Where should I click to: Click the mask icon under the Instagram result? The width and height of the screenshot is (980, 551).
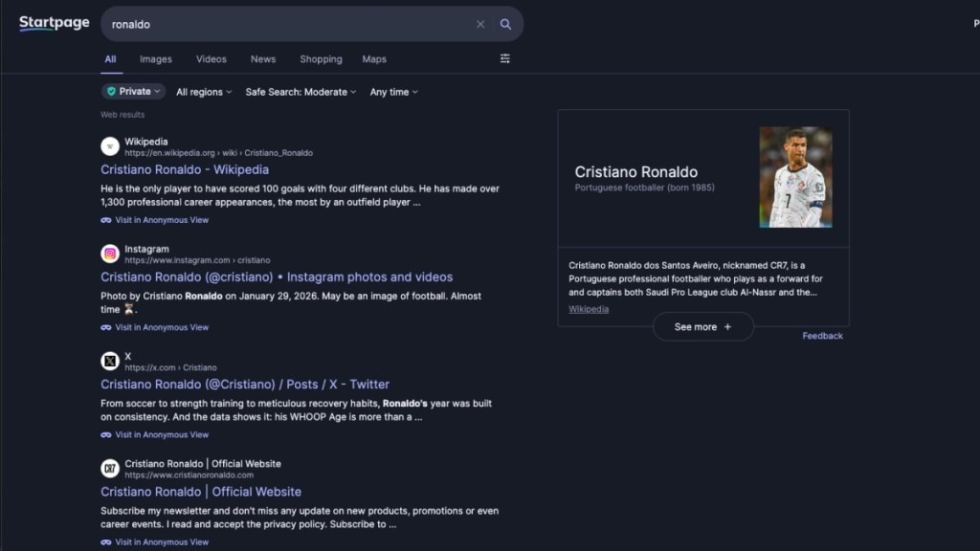pyautogui.click(x=105, y=327)
